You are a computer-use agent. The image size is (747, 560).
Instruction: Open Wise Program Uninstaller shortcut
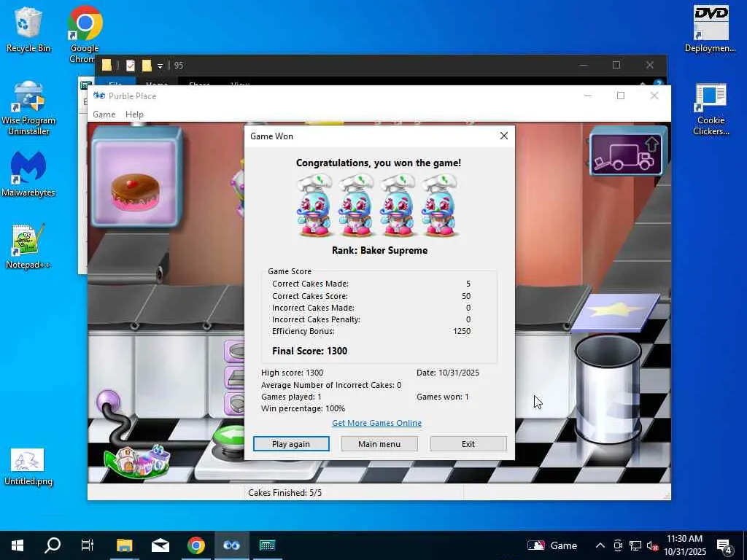coord(28,109)
